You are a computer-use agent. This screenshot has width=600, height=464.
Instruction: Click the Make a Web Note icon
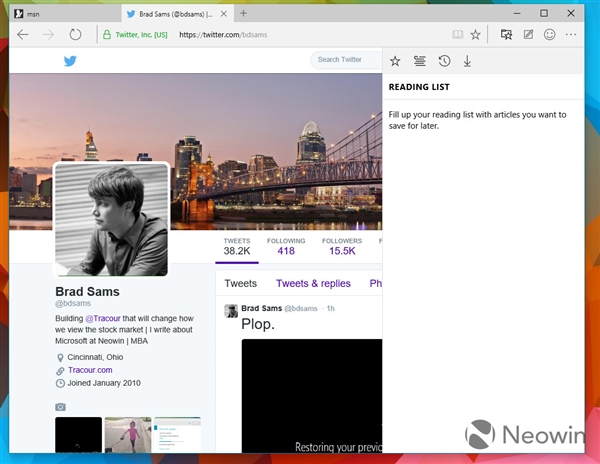(528, 34)
